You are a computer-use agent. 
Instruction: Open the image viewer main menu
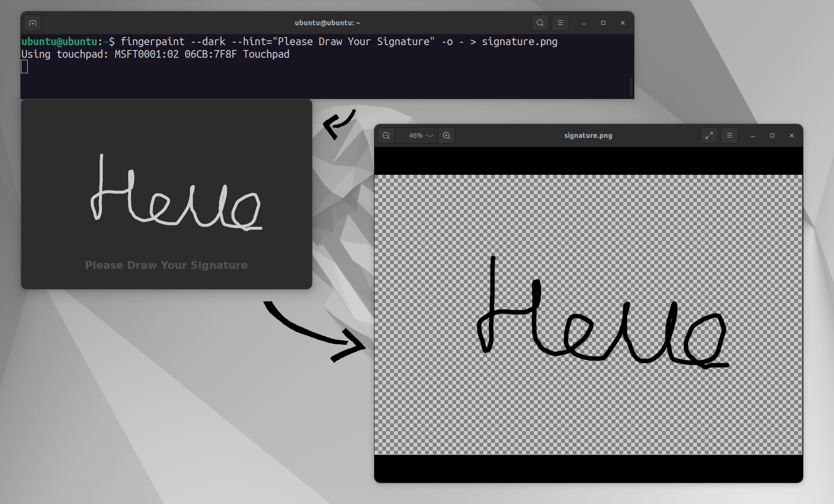(729, 135)
